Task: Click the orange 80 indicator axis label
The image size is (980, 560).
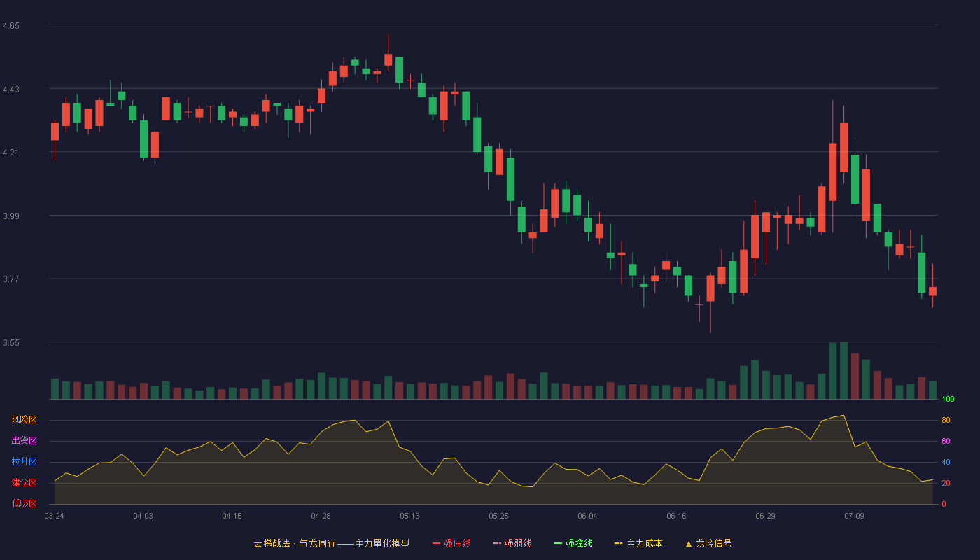Action: pos(946,421)
